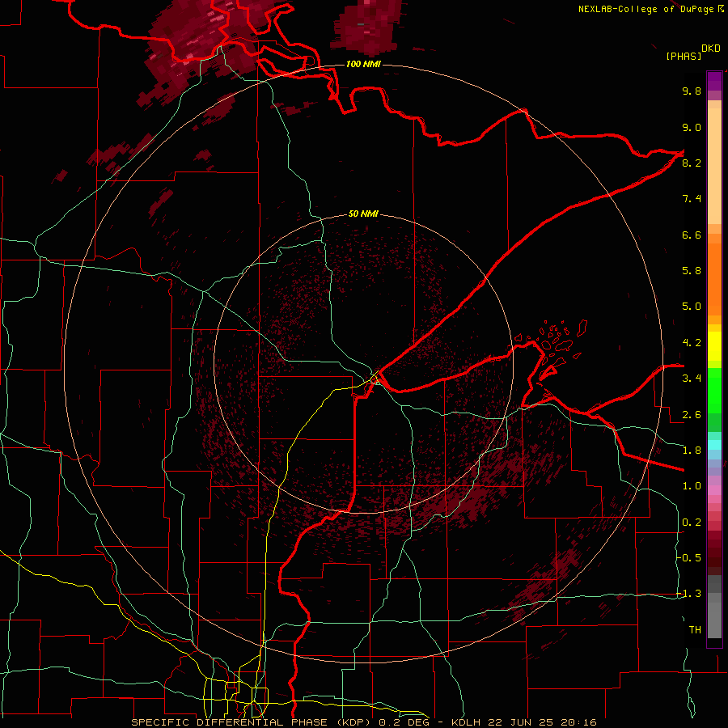Click the purple segment at color bar top
Screen dimensions: 728x728
point(714,81)
